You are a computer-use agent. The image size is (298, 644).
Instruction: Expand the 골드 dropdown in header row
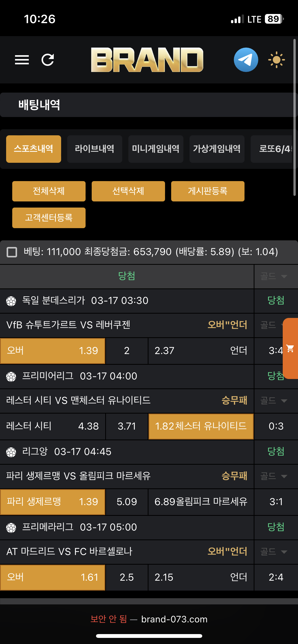(274, 276)
